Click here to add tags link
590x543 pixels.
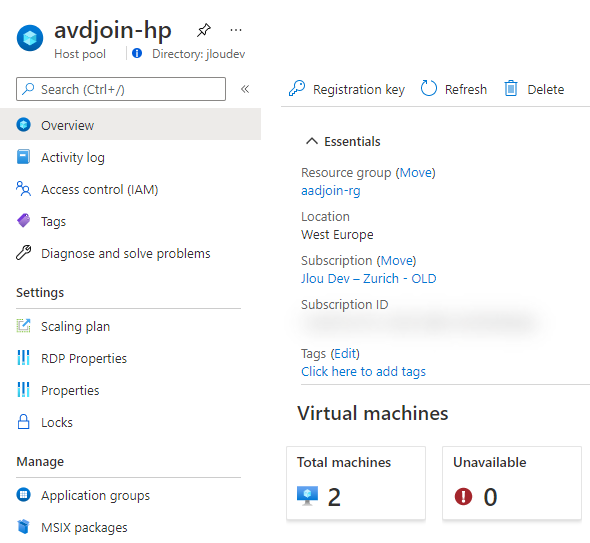(x=363, y=372)
